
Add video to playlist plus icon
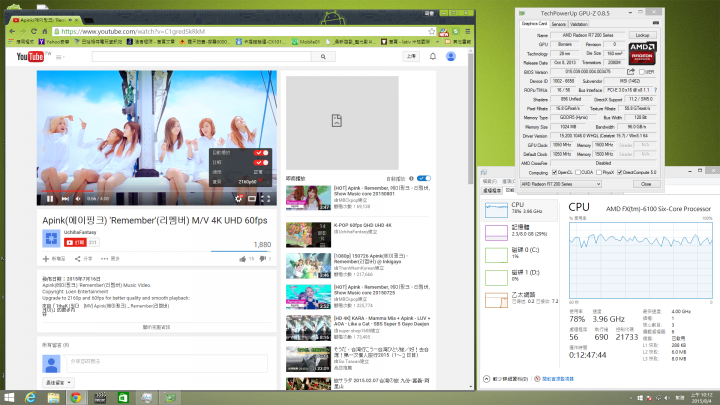pos(45,259)
